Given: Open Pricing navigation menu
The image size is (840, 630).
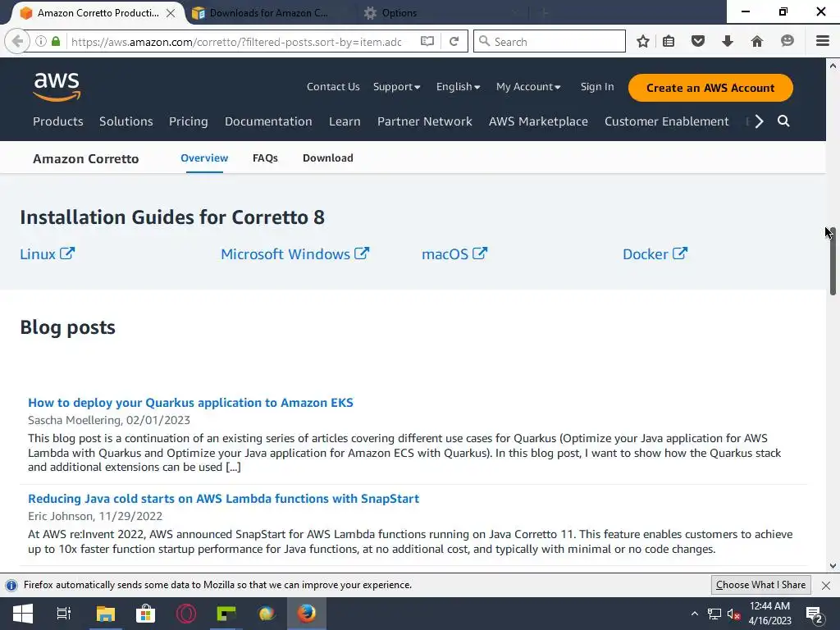Looking at the screenshot, I should pyautogui.click(x=188, y=121).
